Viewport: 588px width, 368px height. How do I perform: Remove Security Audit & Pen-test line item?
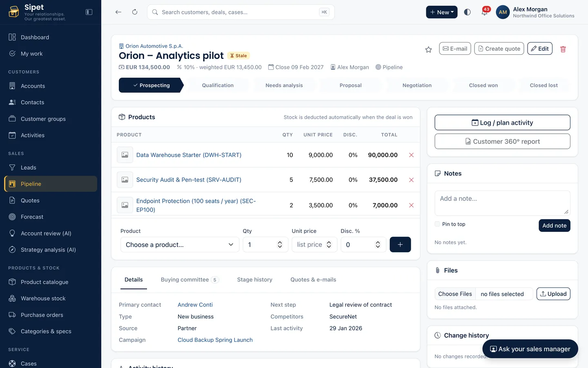coord(411,180)
